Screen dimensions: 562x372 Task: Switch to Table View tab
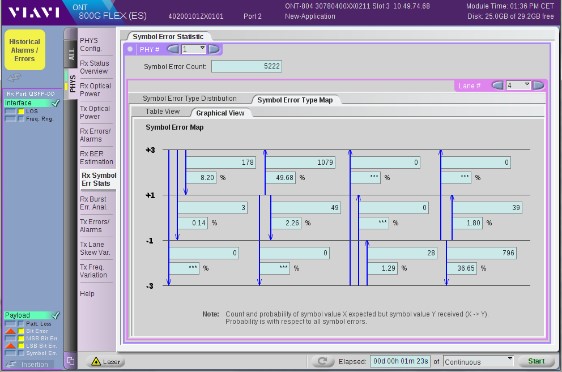[x=162, y=111]
